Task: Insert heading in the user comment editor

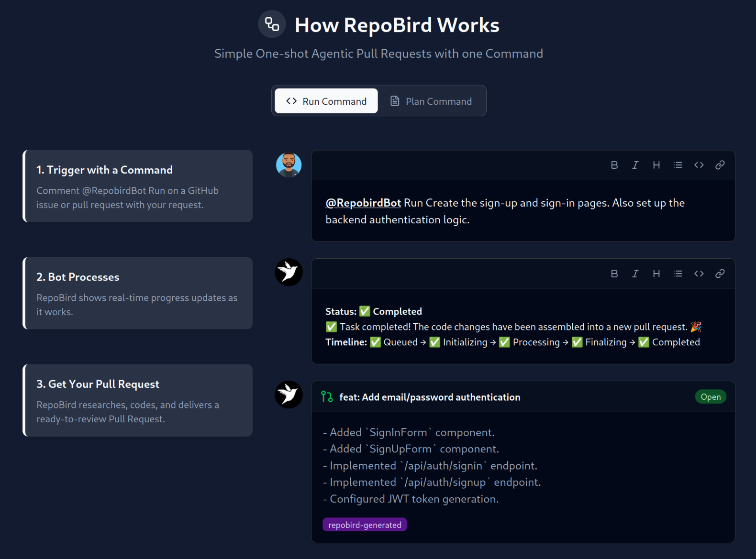Action: 656,165
